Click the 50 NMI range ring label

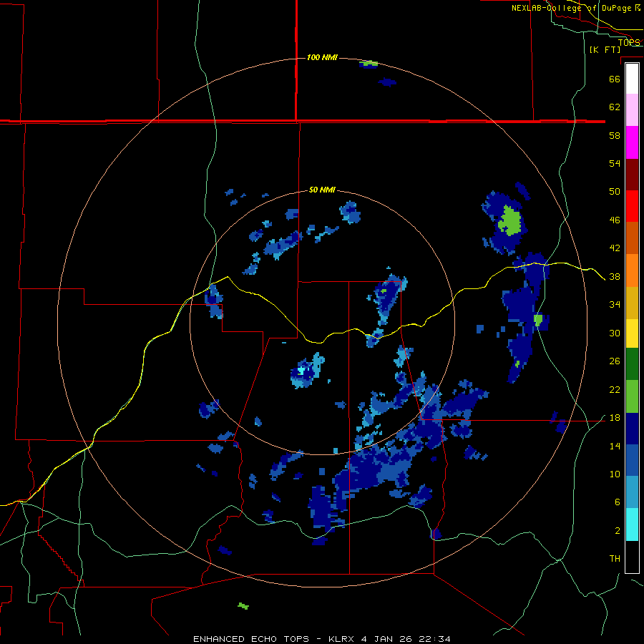(322, 190)
